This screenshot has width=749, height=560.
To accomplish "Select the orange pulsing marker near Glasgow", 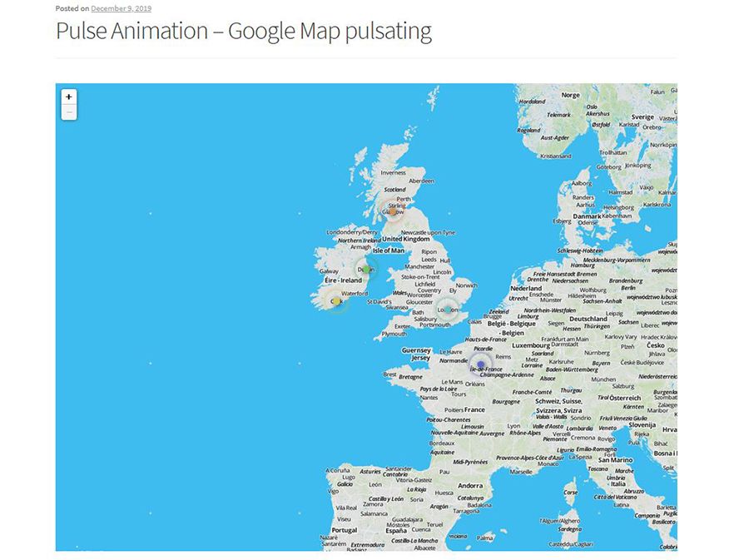I will tap(392, 211).
